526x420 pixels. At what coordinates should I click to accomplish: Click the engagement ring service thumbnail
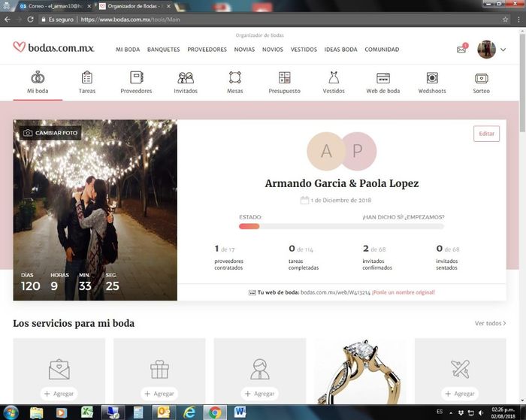pyautogui.click(x=360, y=370)
